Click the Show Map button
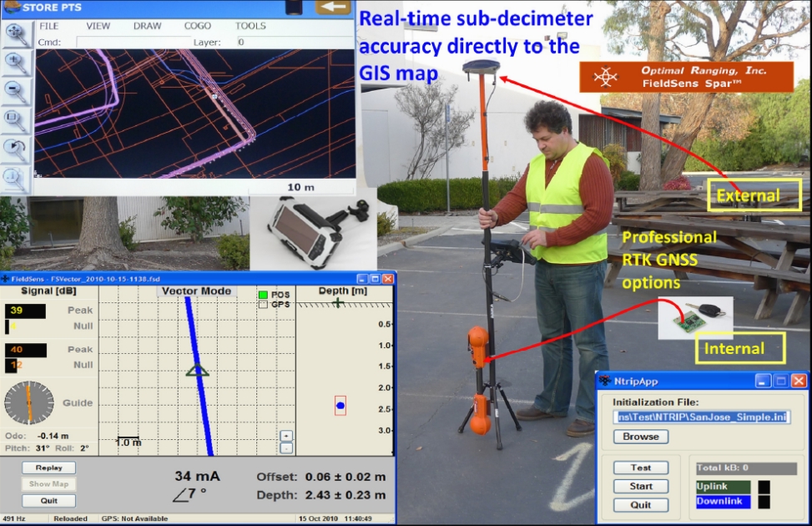Viewport: 812px width, 526px height. (x=48, y=484)
